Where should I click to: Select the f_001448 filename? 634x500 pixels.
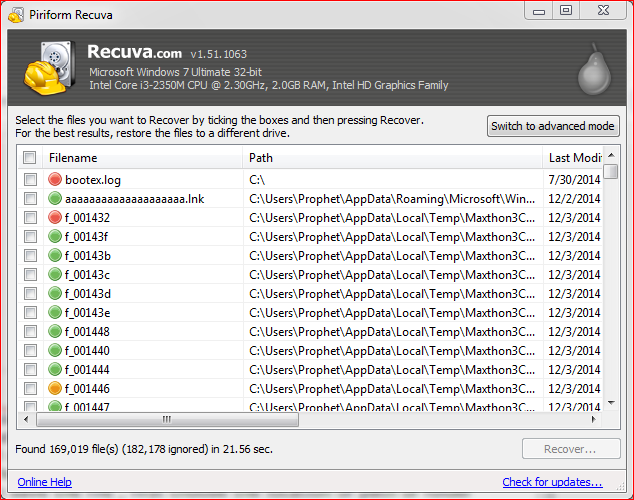(x=87, y=331)
